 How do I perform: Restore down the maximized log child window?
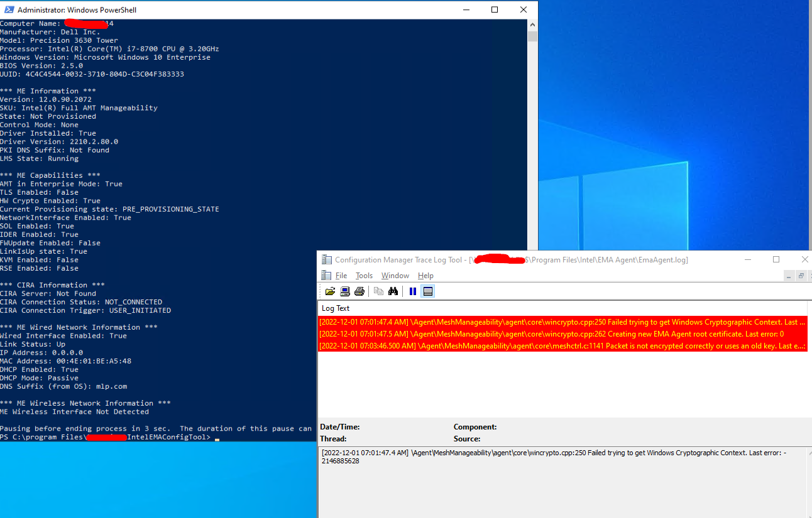pyautogui.click(x=801, y=276)
